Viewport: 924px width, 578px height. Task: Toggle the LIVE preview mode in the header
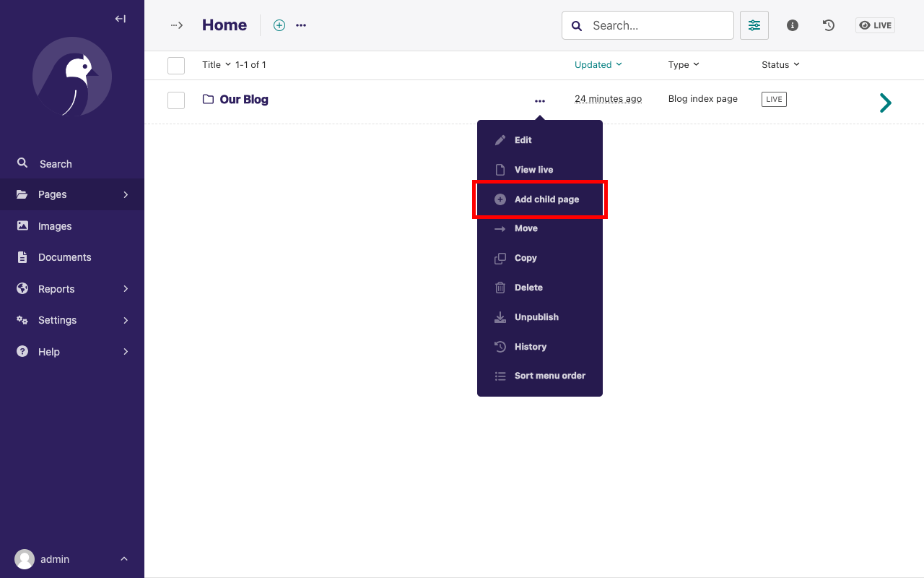(x=874, y=25)
